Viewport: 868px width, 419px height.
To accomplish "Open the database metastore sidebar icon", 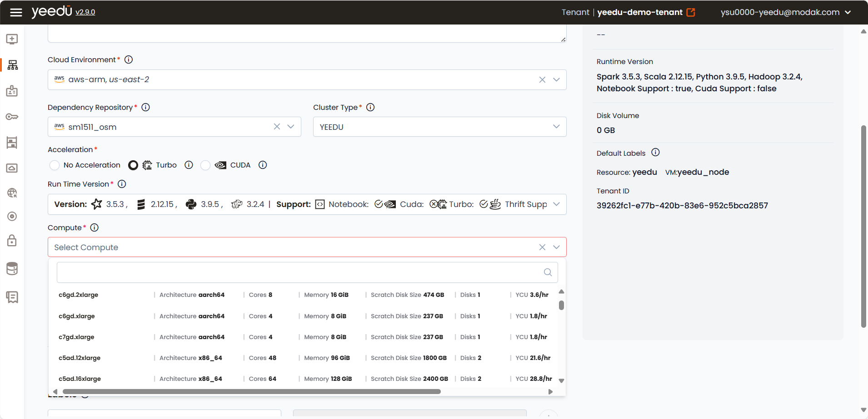I will (x=12, y=269).
